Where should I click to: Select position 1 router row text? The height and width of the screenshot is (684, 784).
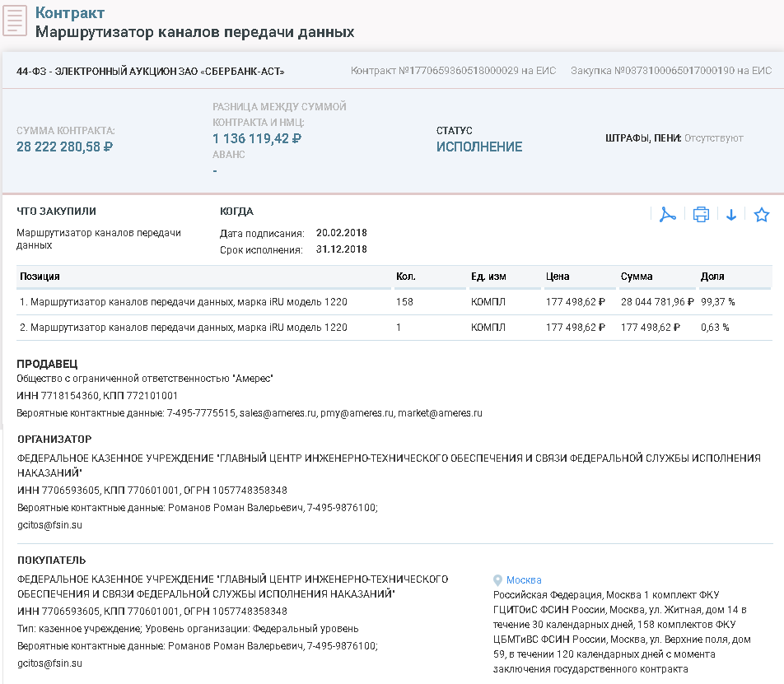click(x=184, y=302)
